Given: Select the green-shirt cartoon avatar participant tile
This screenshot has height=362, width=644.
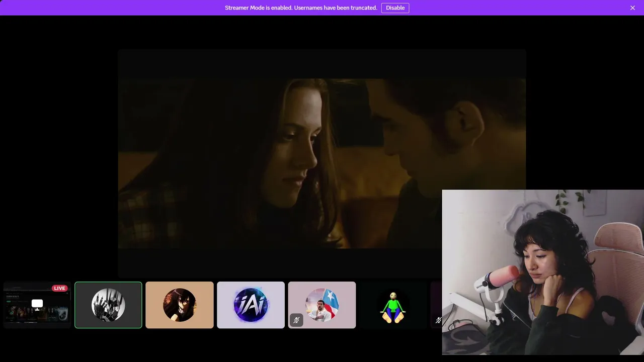Looking at the screenshot, I should point(393,305).
